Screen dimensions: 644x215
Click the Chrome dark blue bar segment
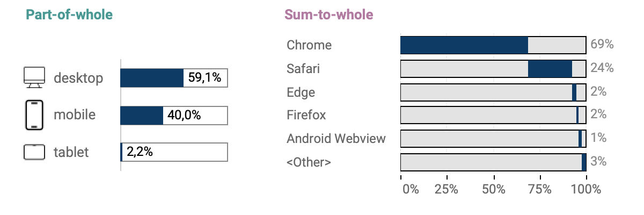coord(464,45)
